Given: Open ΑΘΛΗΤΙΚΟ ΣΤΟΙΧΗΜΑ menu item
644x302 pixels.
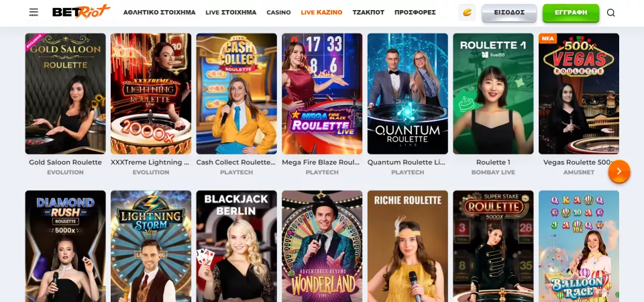Looking at the screenshot, I should click(x=160, y=12).
